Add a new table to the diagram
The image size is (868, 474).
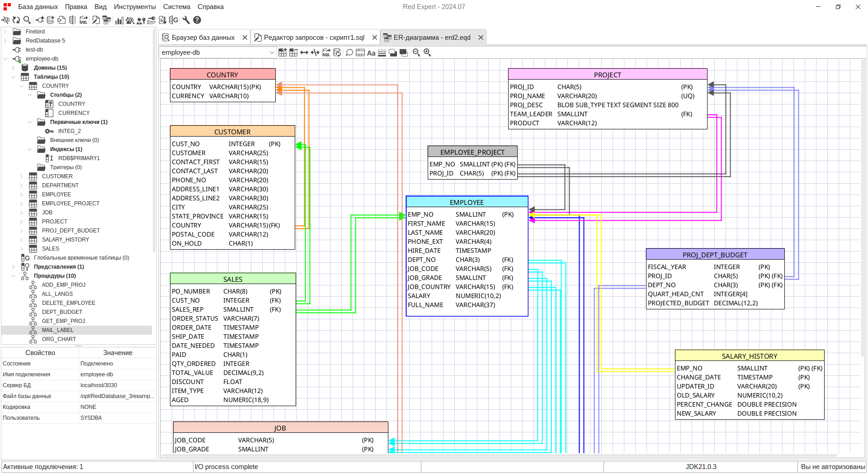[x=283, y=52]
